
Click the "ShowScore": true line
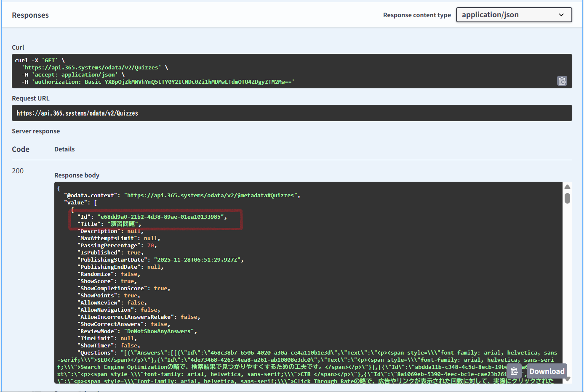[107, 281]
